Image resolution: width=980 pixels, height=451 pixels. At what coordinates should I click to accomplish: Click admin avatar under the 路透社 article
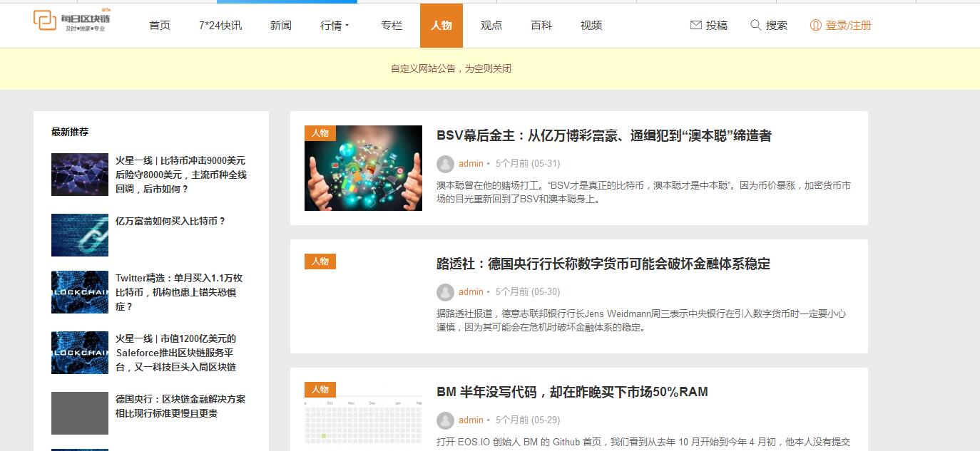[445, 292]
